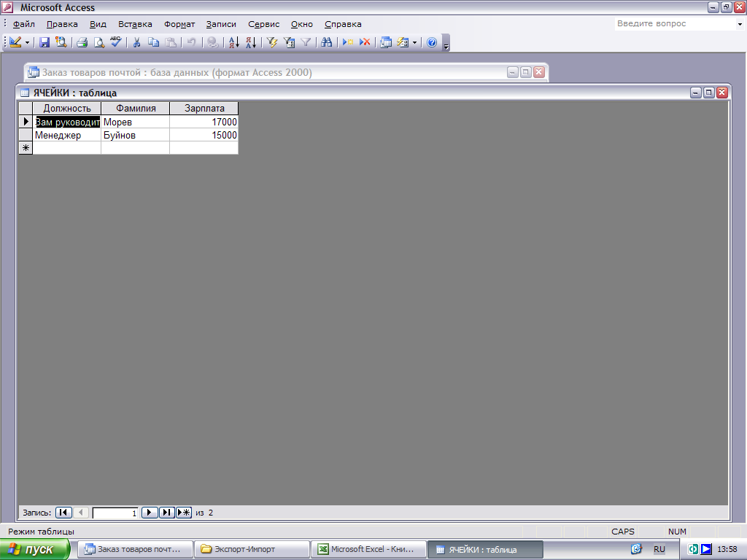This screenshot has width=747, height=560.
Task: Open the Записи menu
Action: pyautogui.click(x=221, y=24)
